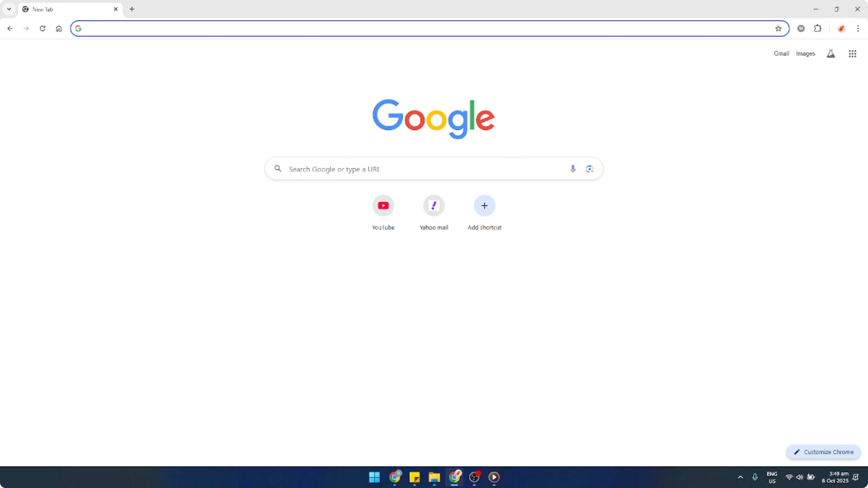
Task: Open the YouTube shortcut
Action: tap(383, 213)
